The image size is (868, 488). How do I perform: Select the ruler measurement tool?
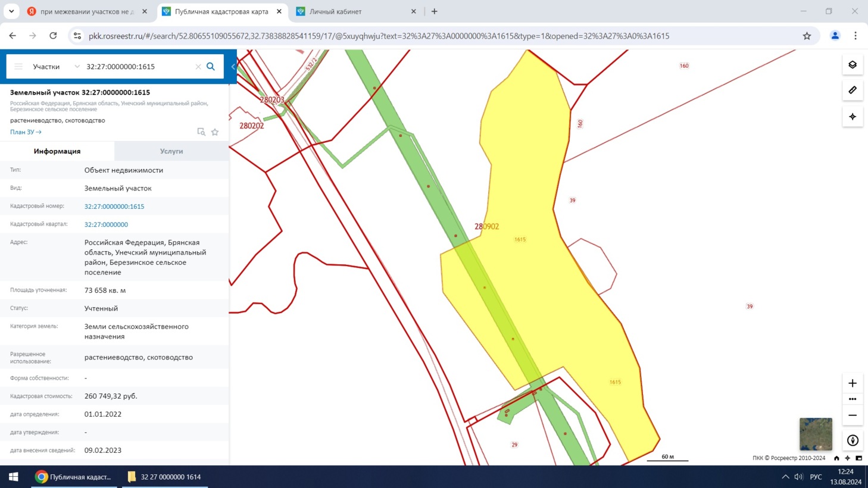tap(853, 90)
